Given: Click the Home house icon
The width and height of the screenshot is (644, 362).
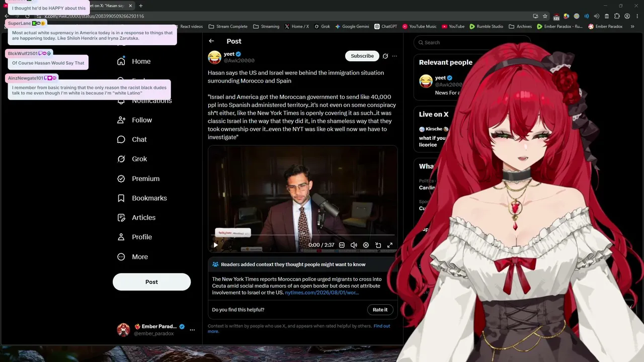Looking at the screenshot, I should click(121, 61).
